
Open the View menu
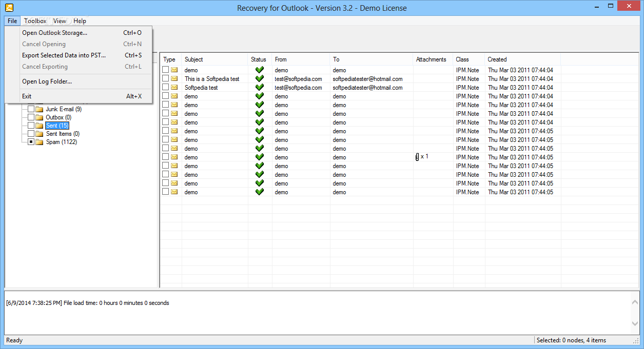(x=60, y=21)
